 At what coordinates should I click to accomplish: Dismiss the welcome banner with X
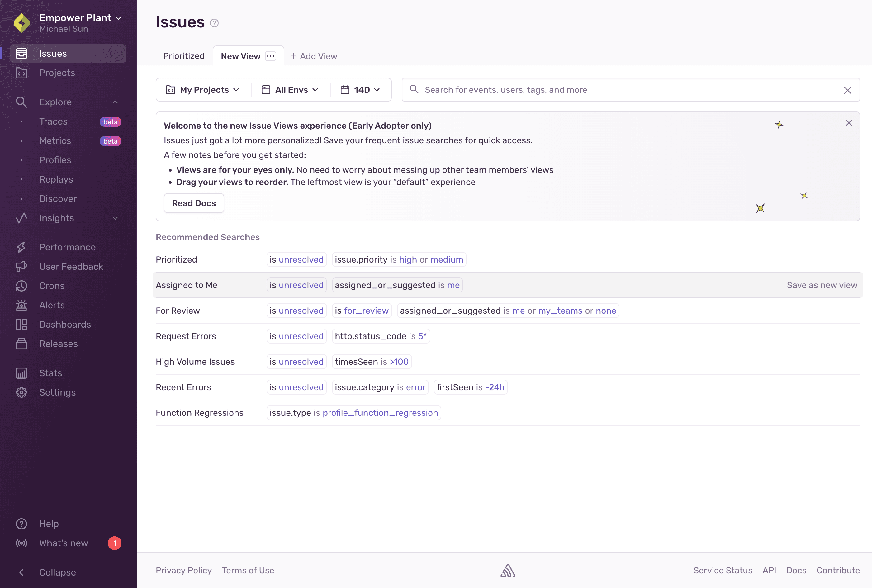coord(849,123)
